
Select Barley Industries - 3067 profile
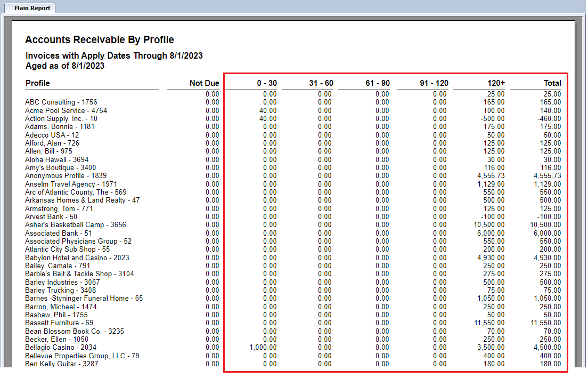coord(63,282)
